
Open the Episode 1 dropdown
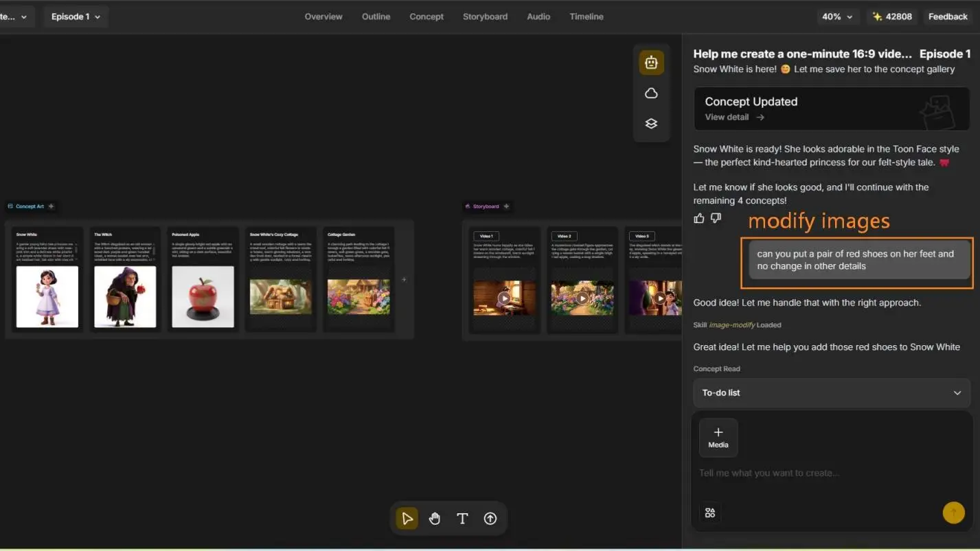[x=76, y=16]
